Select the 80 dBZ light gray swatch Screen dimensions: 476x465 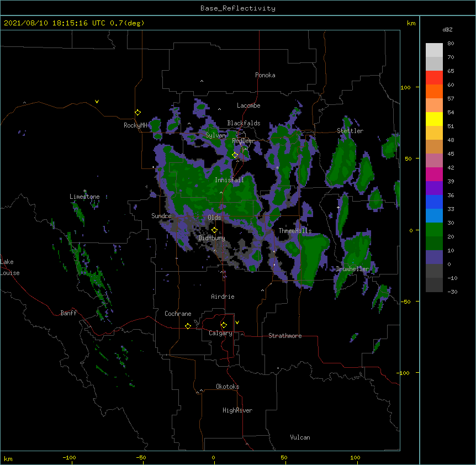click(x=434, y=50)
